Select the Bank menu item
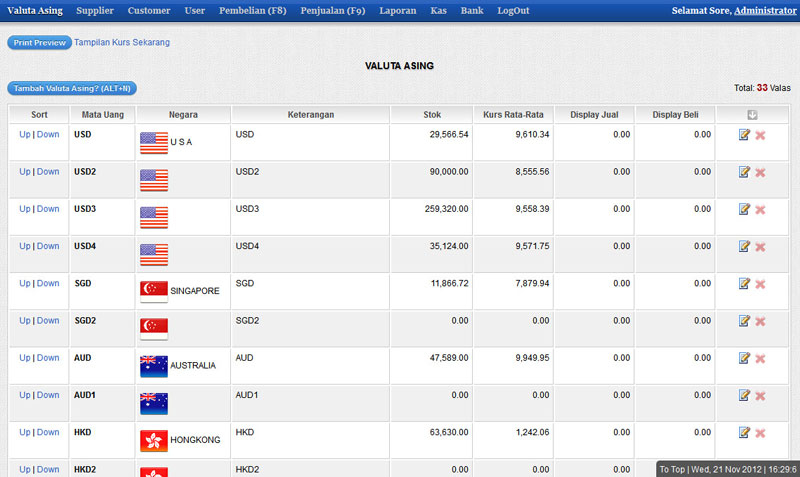This screenshot has width=800, height=477. click(x=471, y=10)
